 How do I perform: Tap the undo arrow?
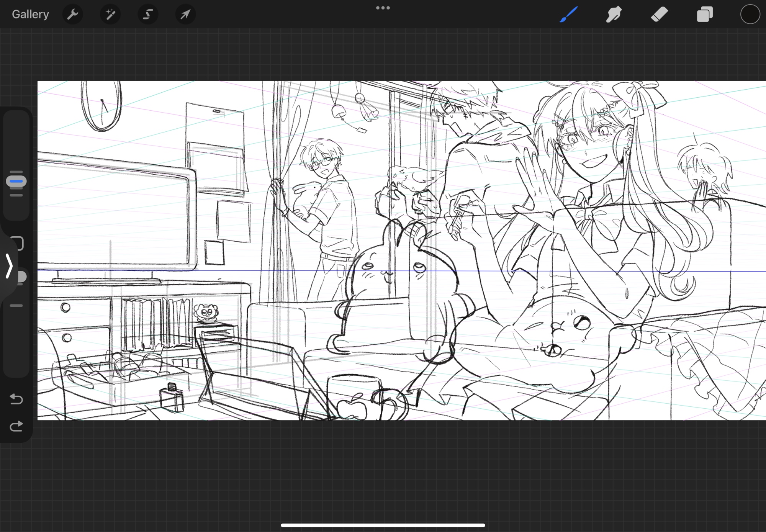coord(16,399)
